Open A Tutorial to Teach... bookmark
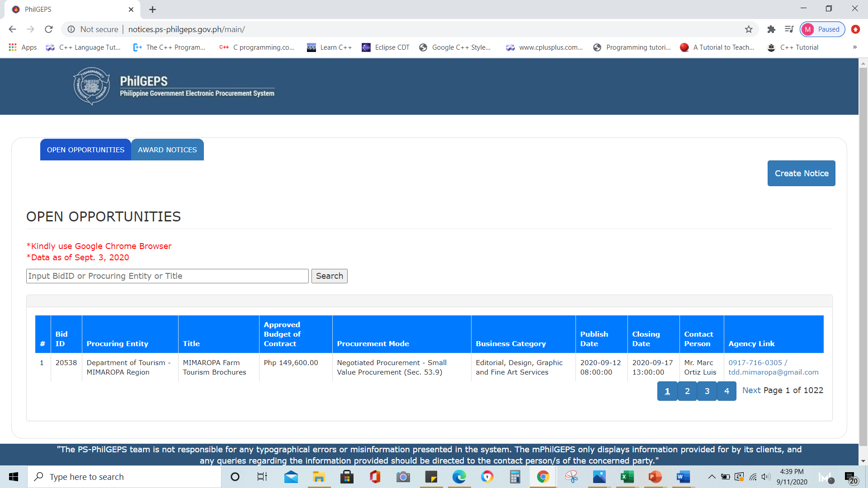This screenshot has width=868, height=488. pos(717,47)
